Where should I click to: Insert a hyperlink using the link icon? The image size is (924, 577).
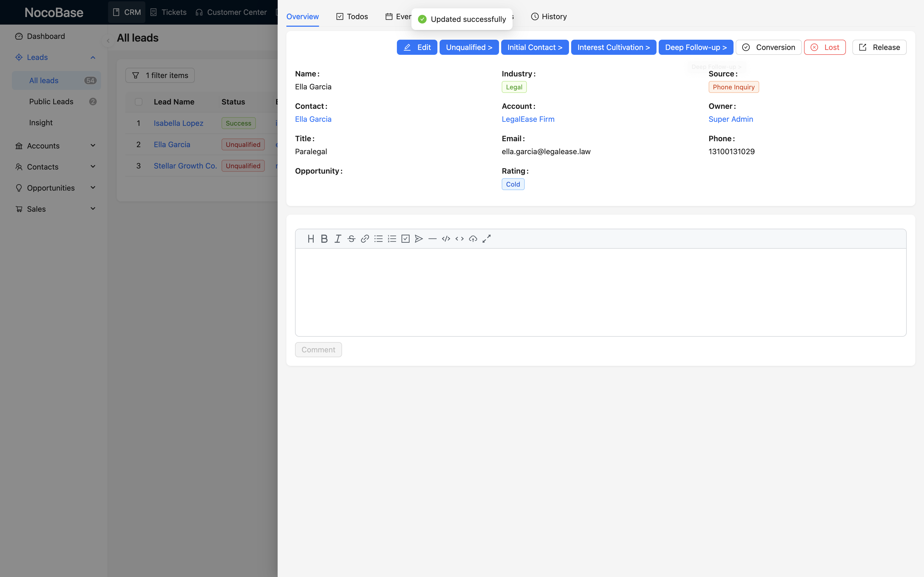[x=365, y=238]
